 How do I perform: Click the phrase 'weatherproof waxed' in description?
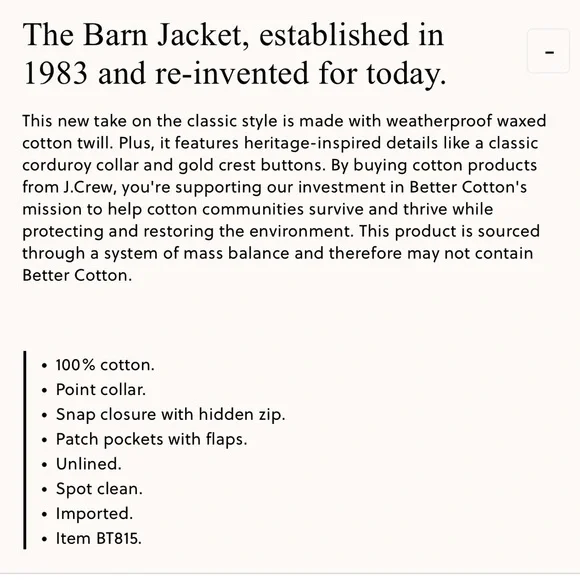[x=466, y=121]
